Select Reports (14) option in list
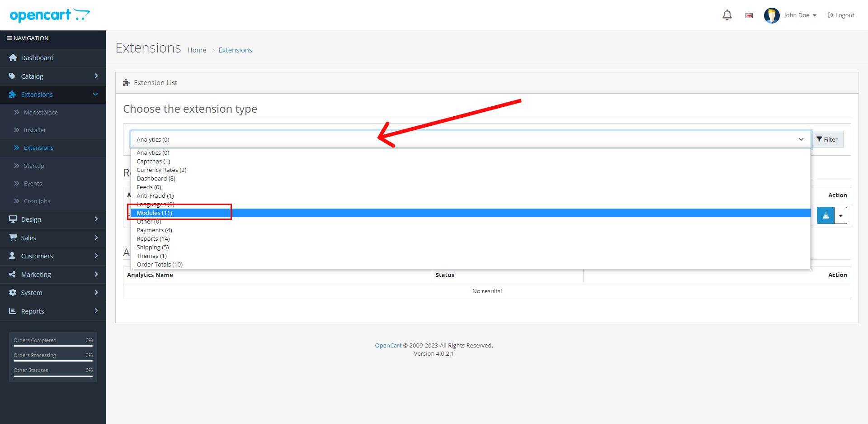 click(x=471, y=238)
